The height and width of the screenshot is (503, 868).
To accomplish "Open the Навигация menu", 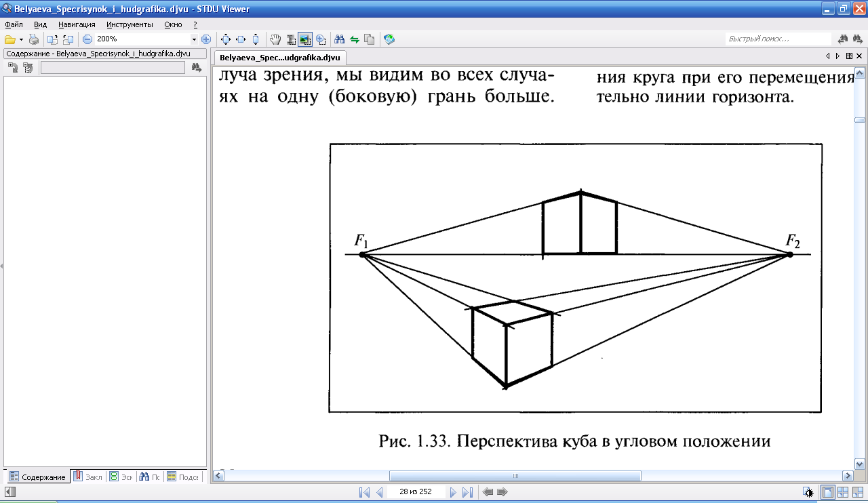I will click(x=77, y=24).
